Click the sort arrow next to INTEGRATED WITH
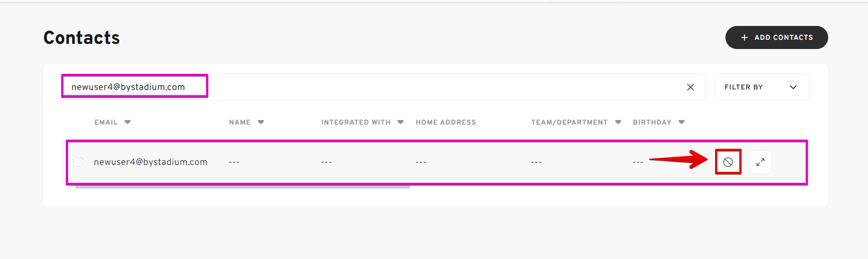 coord(401,122)
